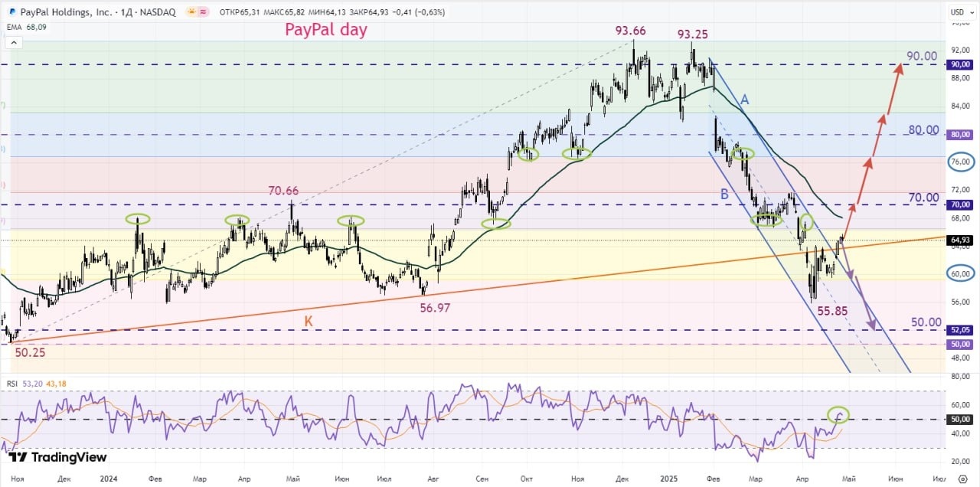Image resolution: width=980 pixels, height=487 pixels.
Task: Click the 70,00 price label on scale
Action: pyautogui.click(x=960, y=204)
